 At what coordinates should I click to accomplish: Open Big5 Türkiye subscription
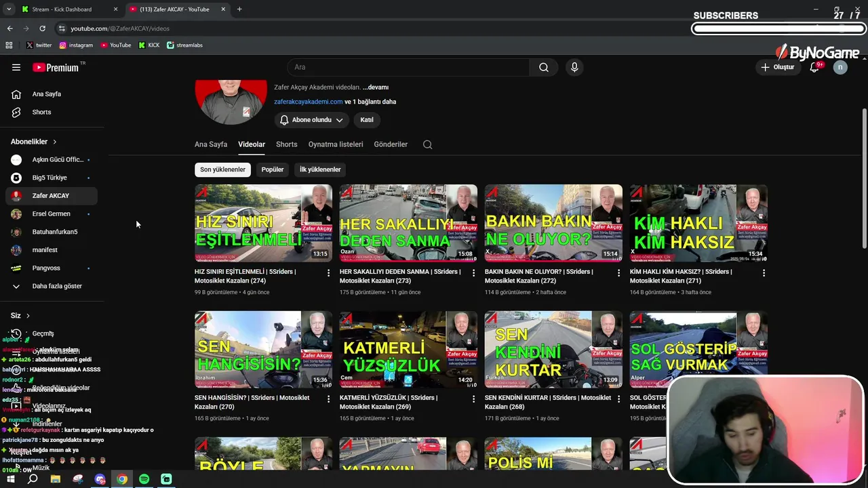click(x=52, y=178)
